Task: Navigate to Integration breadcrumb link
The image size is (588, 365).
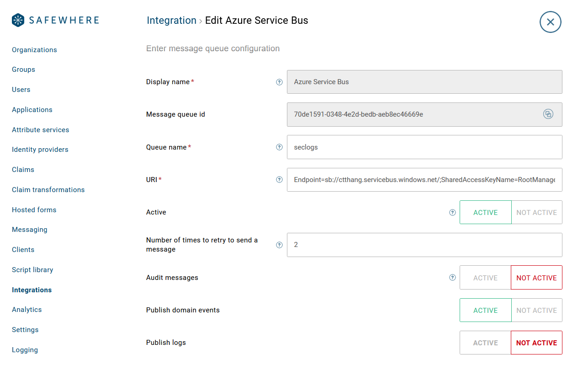Action: click(171, 21)
